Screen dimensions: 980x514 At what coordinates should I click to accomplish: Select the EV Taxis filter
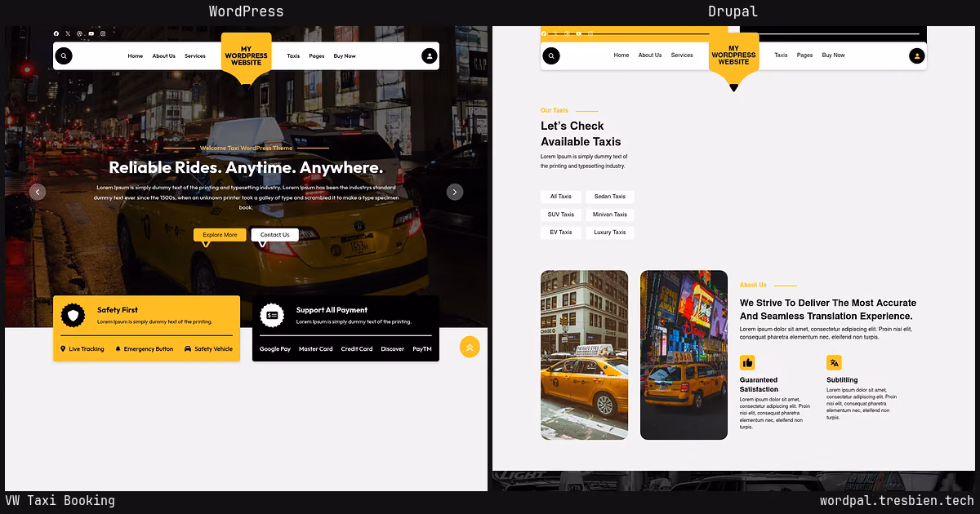pos(561,233)
